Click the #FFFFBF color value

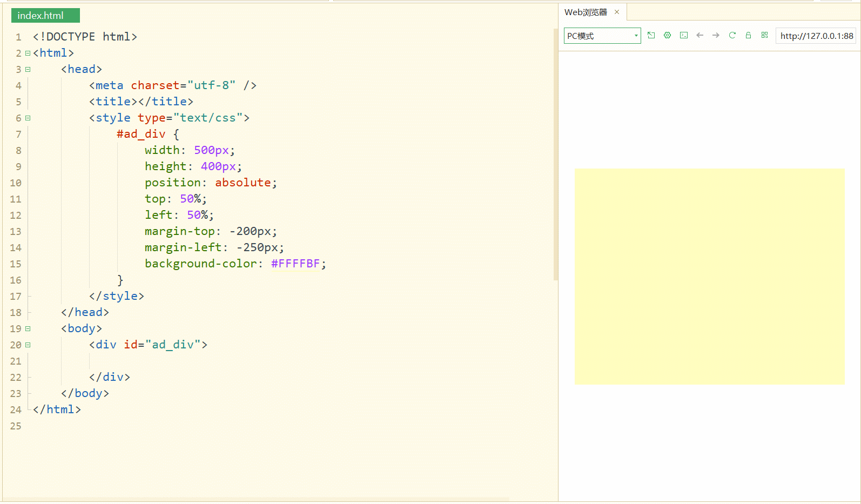pyautogui.click(x=295, y=264)
